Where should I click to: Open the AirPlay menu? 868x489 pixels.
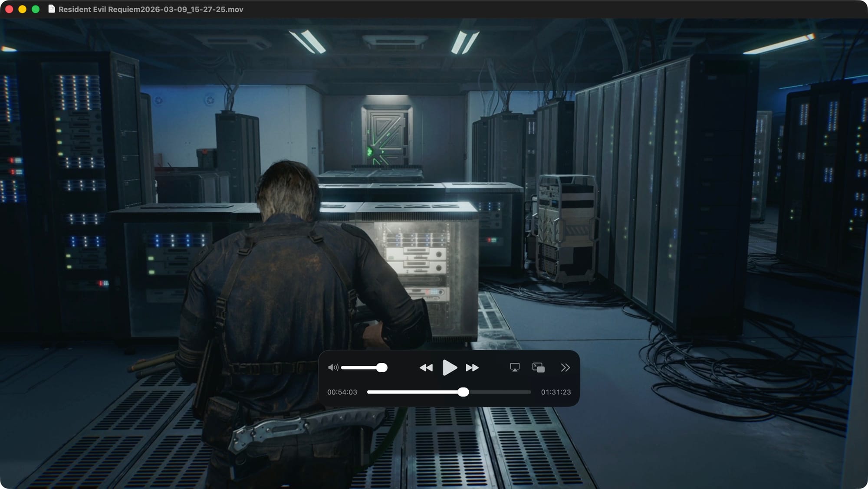515,368
